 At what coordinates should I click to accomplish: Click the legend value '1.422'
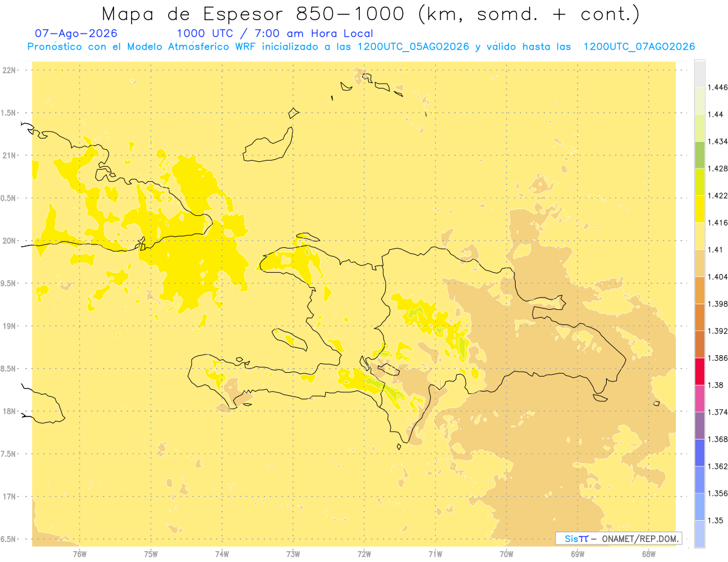pos(718,196)
